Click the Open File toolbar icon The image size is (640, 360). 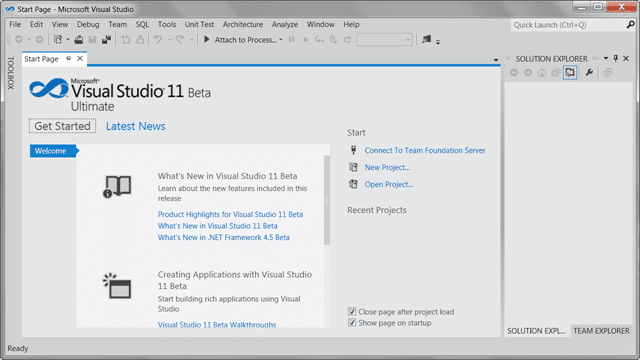point(79,40)
